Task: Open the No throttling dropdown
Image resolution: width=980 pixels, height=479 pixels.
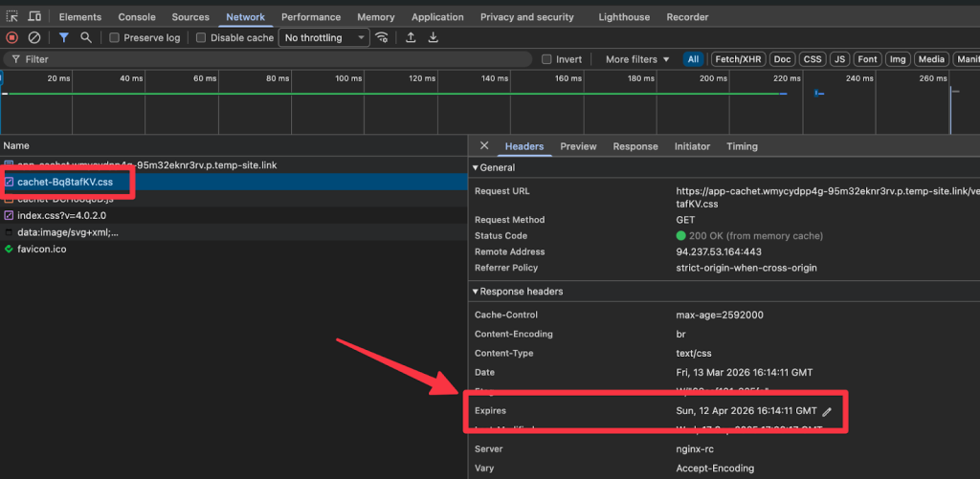Action: point(323,38)
